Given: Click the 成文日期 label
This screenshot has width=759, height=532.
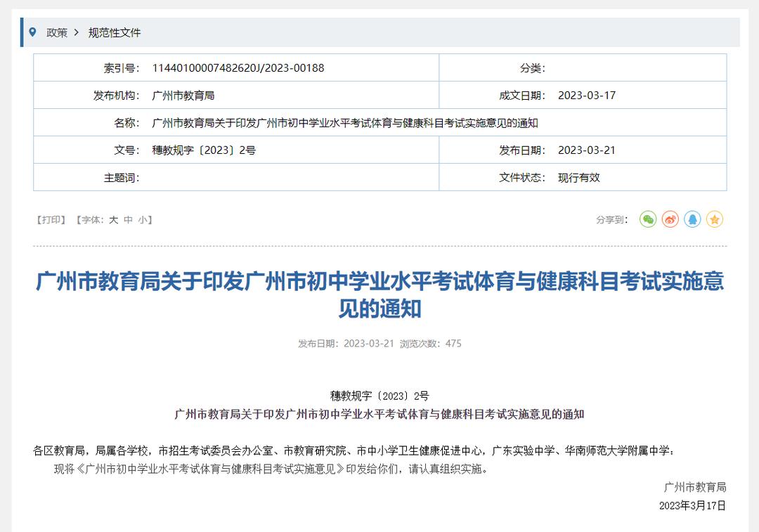Looking at the screenshot, I should (522, 96).
